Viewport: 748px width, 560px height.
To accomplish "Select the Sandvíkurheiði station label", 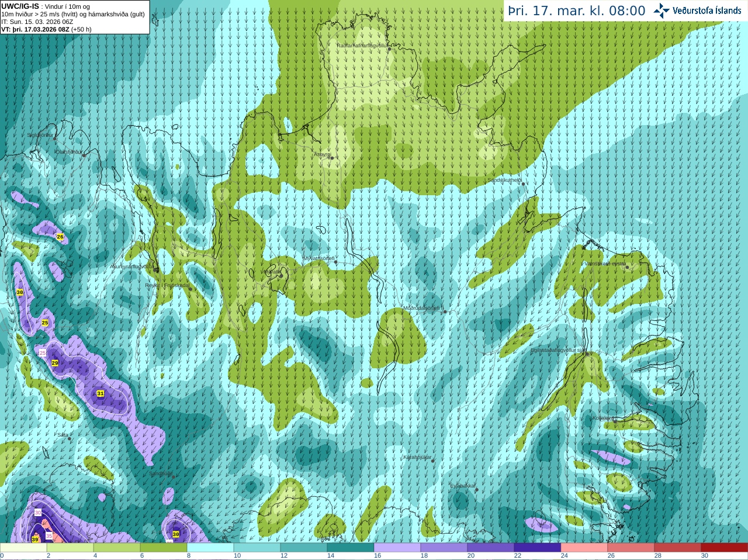I will click(505, 180).
